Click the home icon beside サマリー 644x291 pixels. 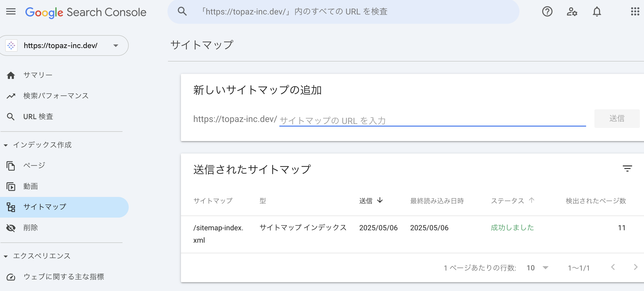pyautogui.click(x=11, y=75)
